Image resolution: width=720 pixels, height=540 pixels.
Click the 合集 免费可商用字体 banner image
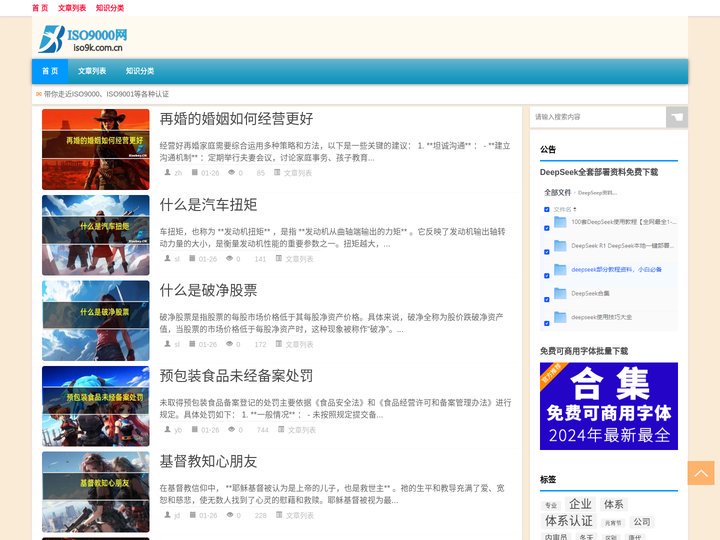tap(609, 406)
